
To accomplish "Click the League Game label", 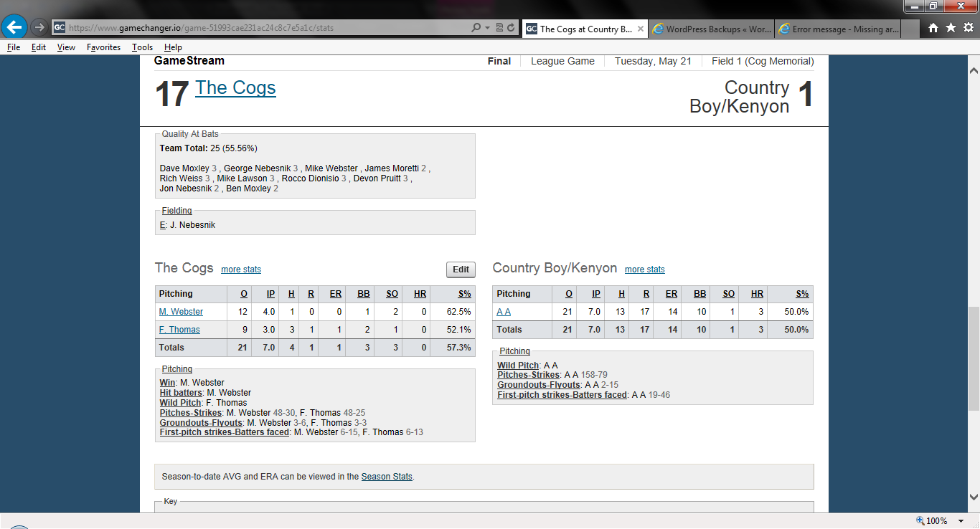I will pos(562,62).
